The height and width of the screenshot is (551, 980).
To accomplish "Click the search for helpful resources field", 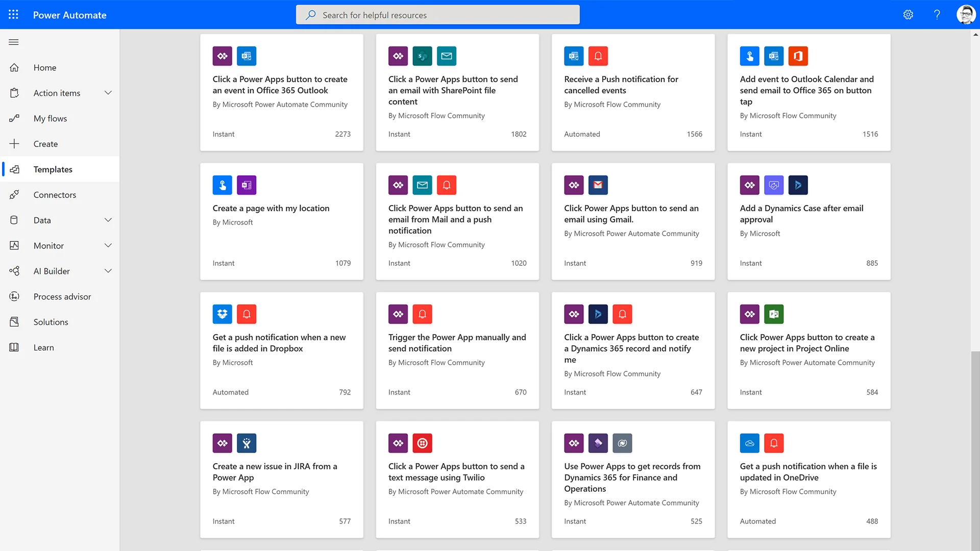I will tap(437, 14).
